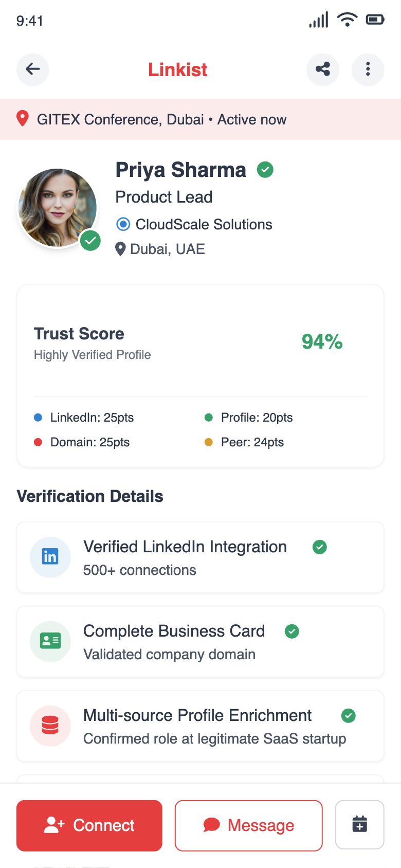Click the LinkedIn icon in verification details

[x=50, y=557]
